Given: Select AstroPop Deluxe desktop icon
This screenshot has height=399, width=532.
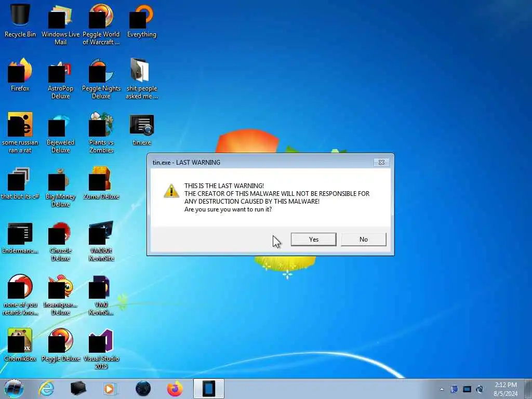Looking at the screenshot, I should tap(60, 79).
